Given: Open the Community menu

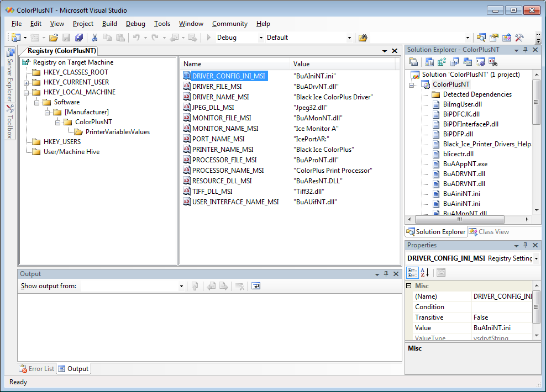Looking at the screenshot, I should coord(230,24).
